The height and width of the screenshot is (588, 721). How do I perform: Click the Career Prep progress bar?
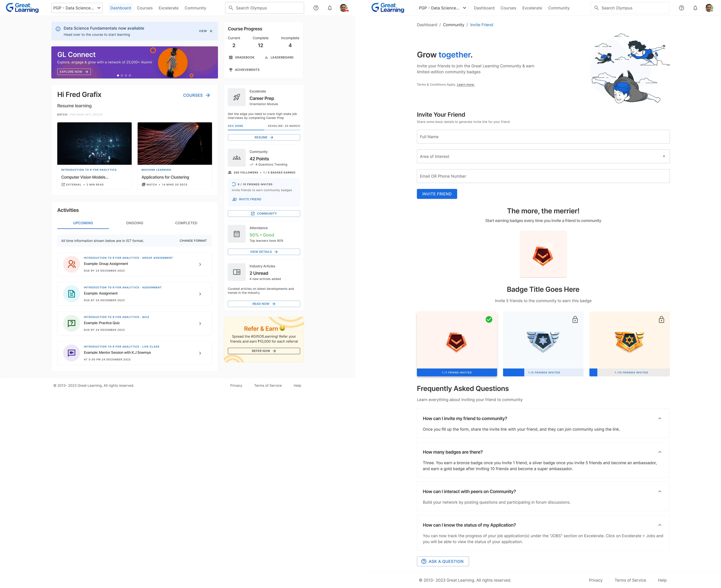click(x=264, y=130)
